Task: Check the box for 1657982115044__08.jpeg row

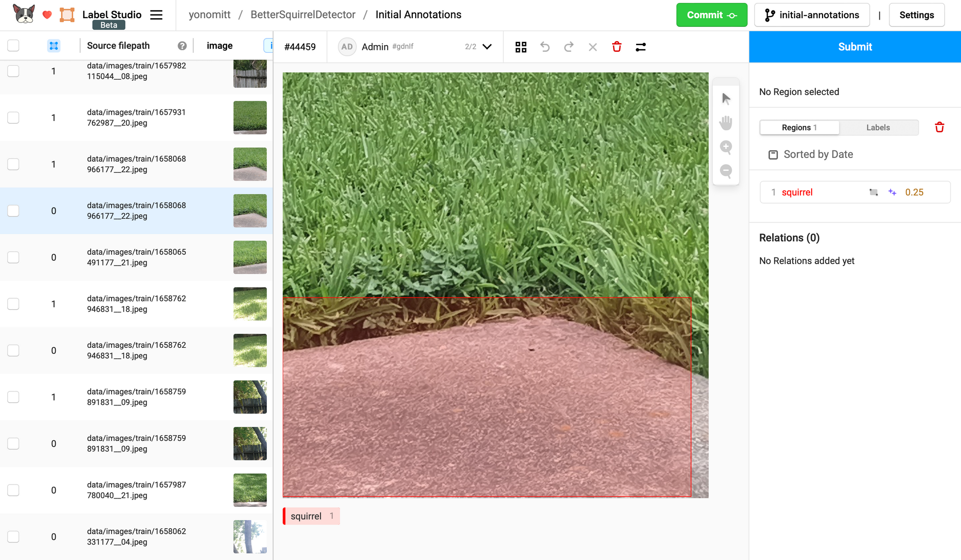Action: (13, 71)
